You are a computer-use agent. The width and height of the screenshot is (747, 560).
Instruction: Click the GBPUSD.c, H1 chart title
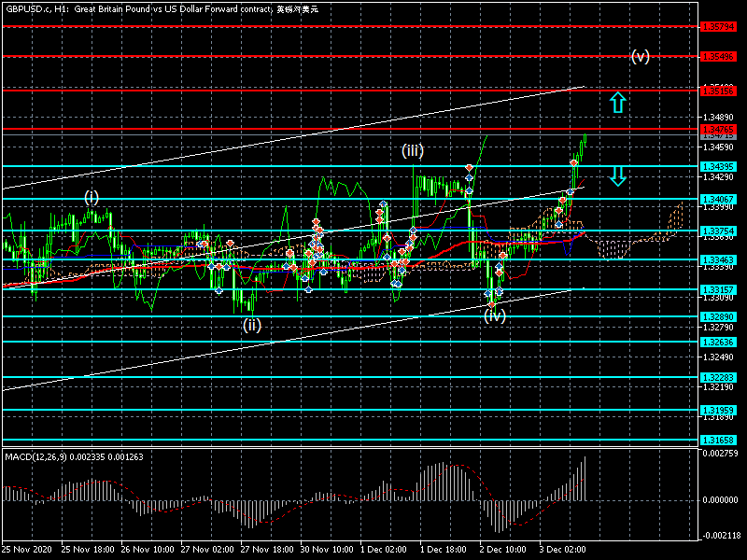pyautogui.click(x=162, y=8)
